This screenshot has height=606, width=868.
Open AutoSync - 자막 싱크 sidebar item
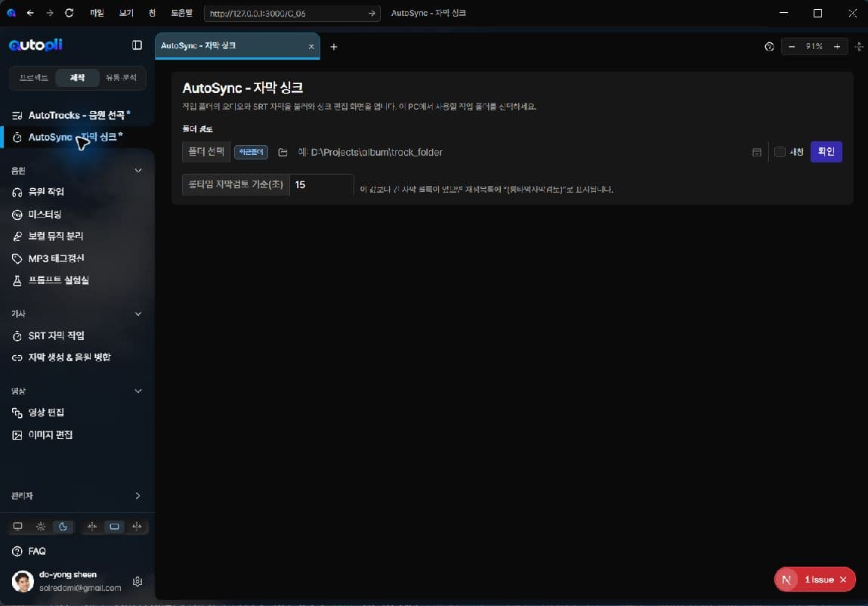pyautogui.click(x=78, y=137)
